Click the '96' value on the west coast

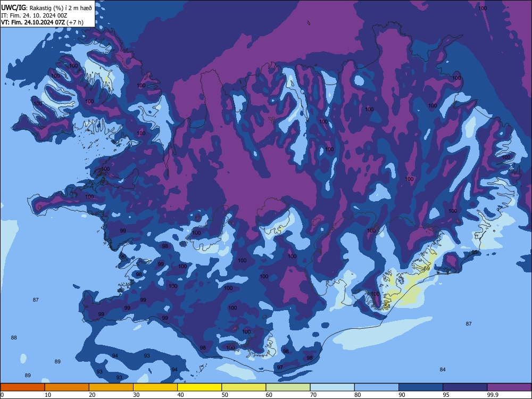(x=123, y=256)
